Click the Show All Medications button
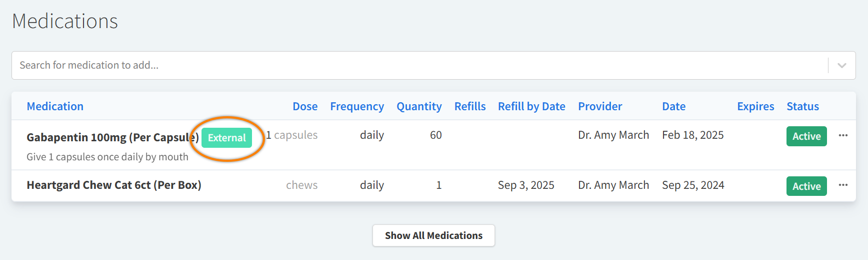 (x=433, y=235)
